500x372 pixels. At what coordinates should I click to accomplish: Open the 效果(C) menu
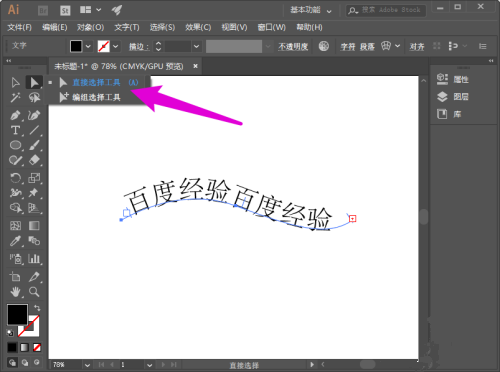[198, 27]
